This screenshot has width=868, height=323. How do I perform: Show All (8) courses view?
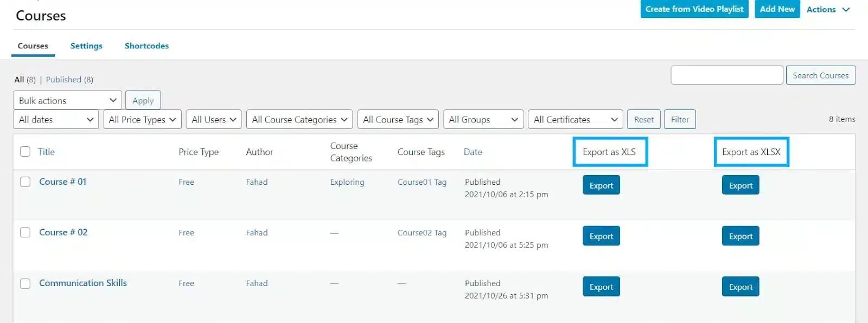tap(25, 80)
